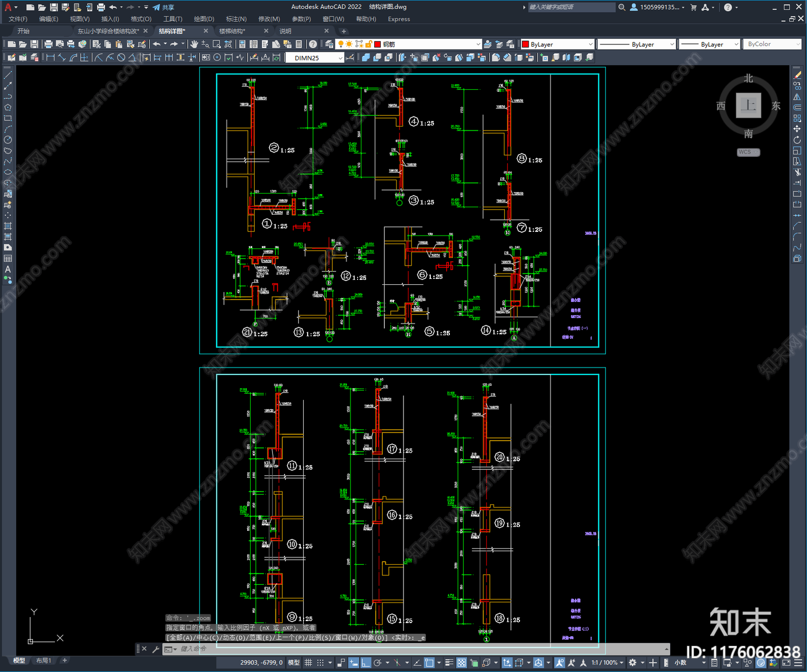Select the Linear Dimension tool
The height and width of the screenshot is (672, 807).
[50, 58]
